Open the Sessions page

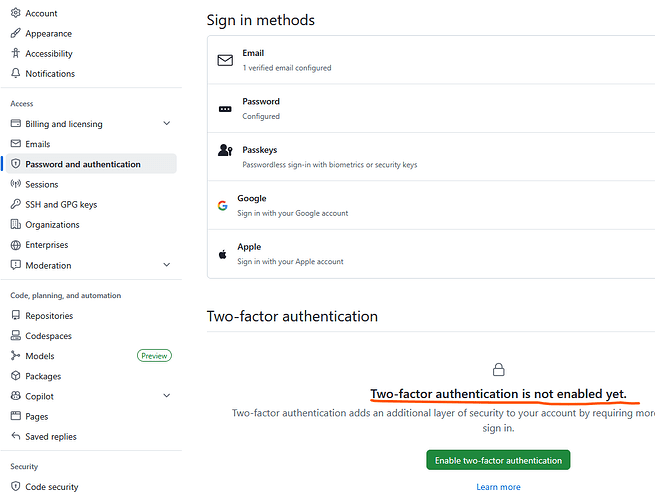point(42,184)
